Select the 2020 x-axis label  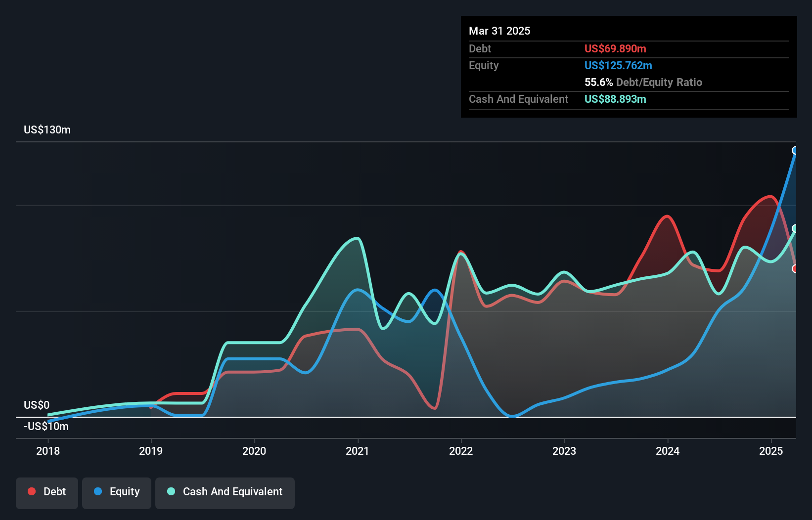(254, 451)
